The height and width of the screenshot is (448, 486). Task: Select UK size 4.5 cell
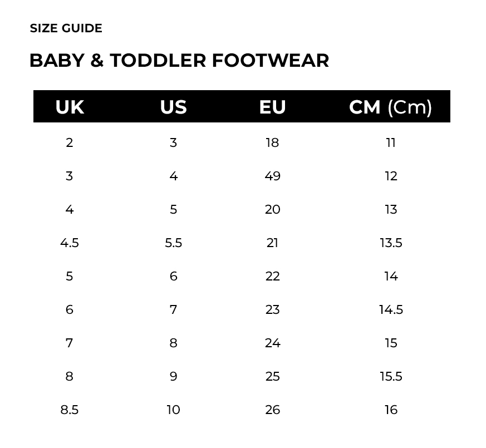click(70, 243)
